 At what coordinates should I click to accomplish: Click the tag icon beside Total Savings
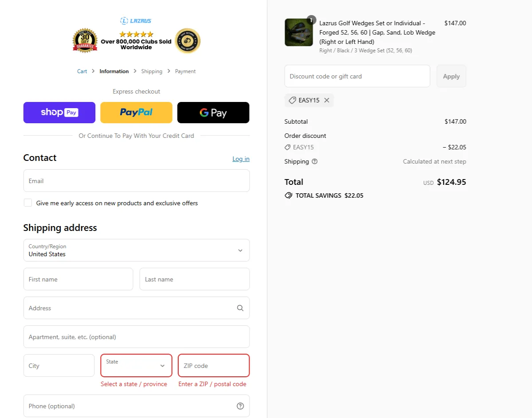289,195
